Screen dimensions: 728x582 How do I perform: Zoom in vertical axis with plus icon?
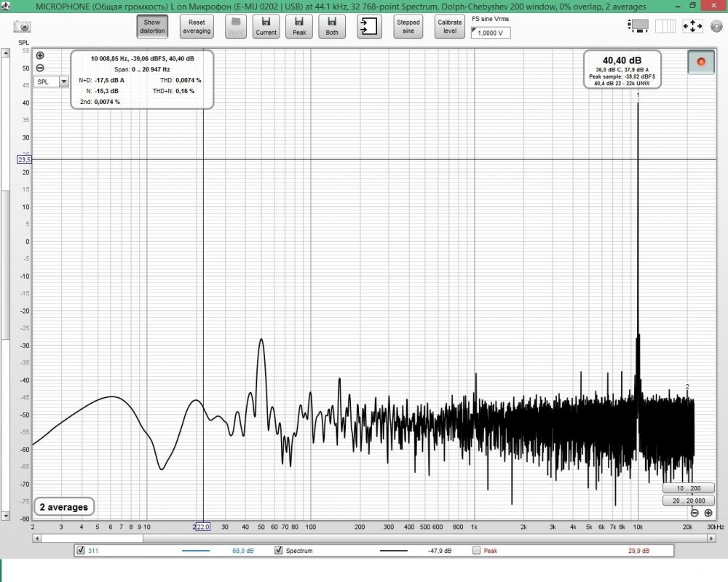pyautogui.click(x=40, y=55)
